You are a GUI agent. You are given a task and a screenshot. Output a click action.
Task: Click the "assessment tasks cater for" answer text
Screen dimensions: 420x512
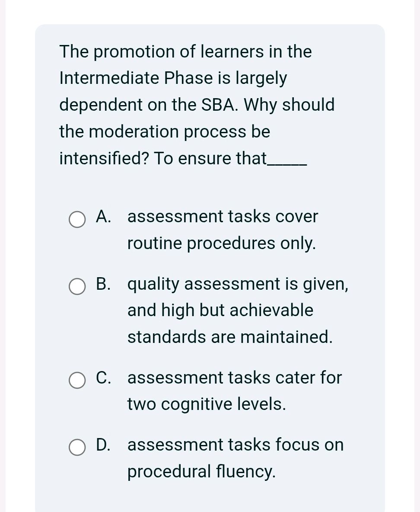[235, 378]
